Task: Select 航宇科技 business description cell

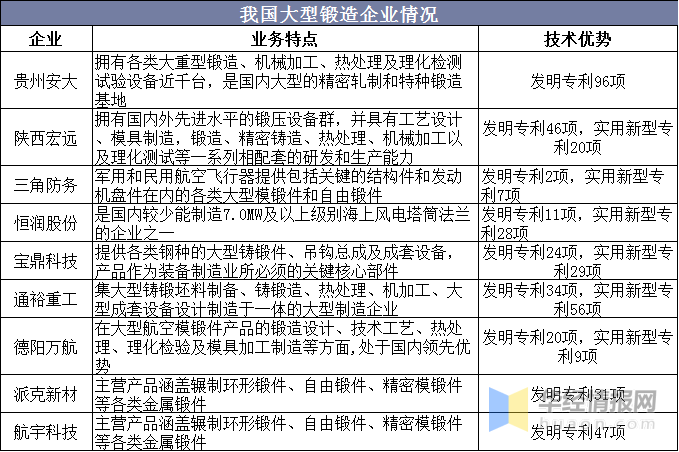Action: coord(285,432)
